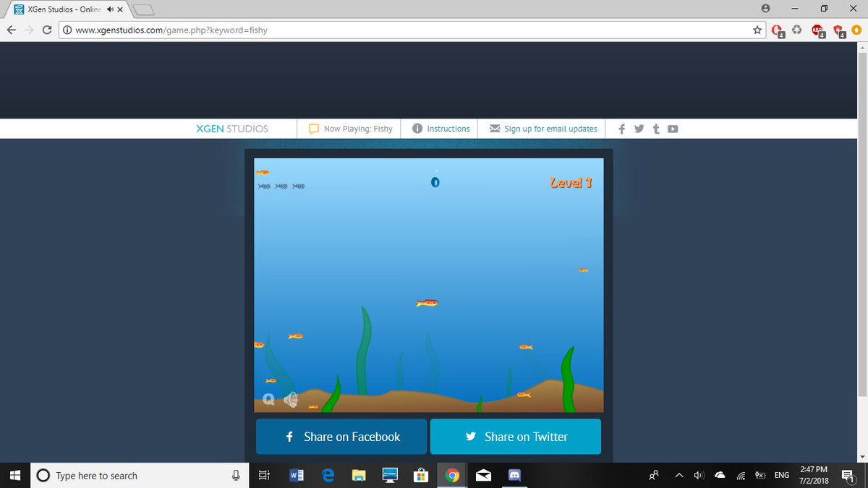Click the Share on Twitter button
The width and height of the screenshot is (868, 488).
[x=516, y=437]
